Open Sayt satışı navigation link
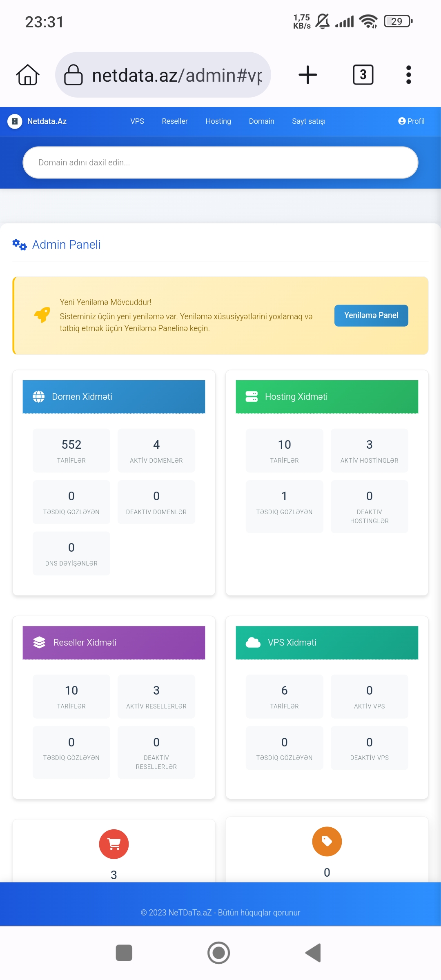This screenshot has width=441, height=980. tap(309, 121)
